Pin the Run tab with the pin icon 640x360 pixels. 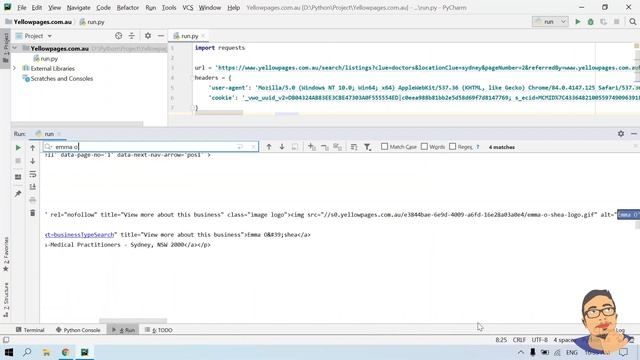(x=18, y=193)
